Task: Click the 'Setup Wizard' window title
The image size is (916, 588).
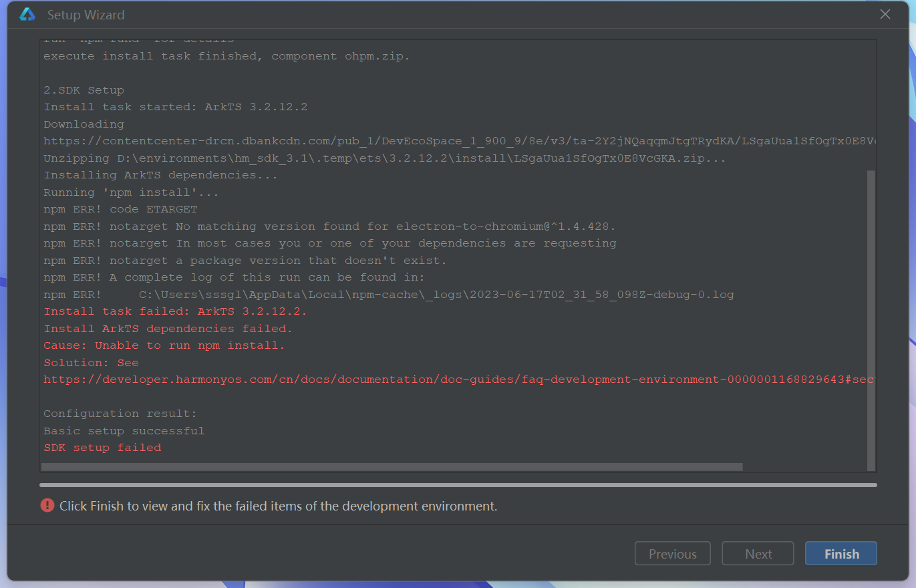Action: pyautogui.click(x=86, y=15)
